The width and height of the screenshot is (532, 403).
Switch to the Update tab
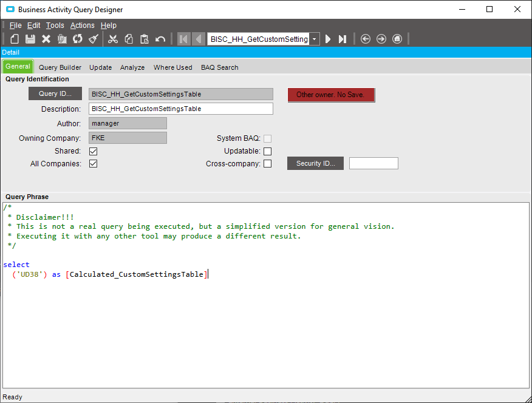[100, 67]
